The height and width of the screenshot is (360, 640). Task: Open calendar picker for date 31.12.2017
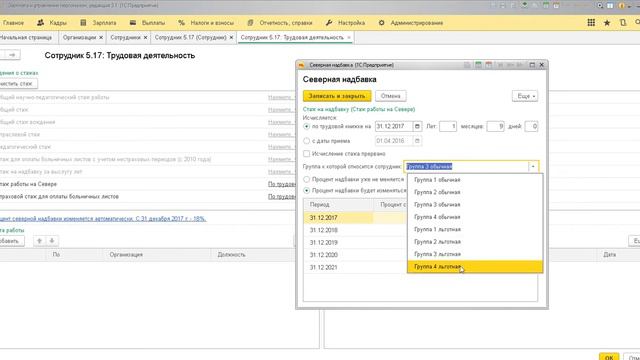pyautogui.click(x=417, y=127)
